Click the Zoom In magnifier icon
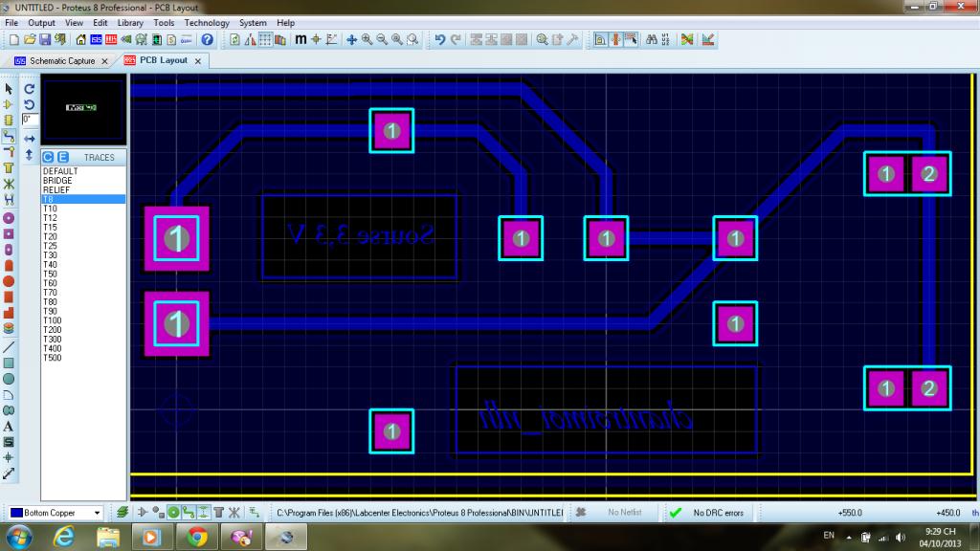 (367, 40)
